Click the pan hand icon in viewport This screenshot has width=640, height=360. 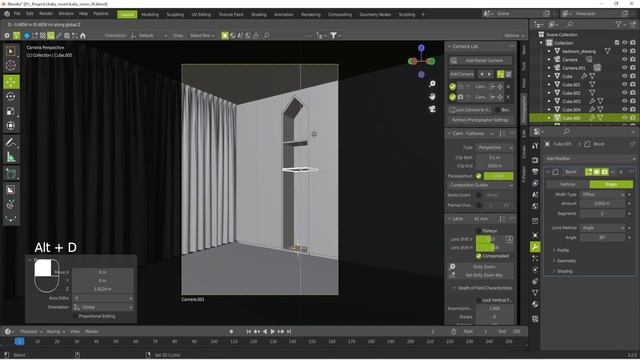point(432,97)
